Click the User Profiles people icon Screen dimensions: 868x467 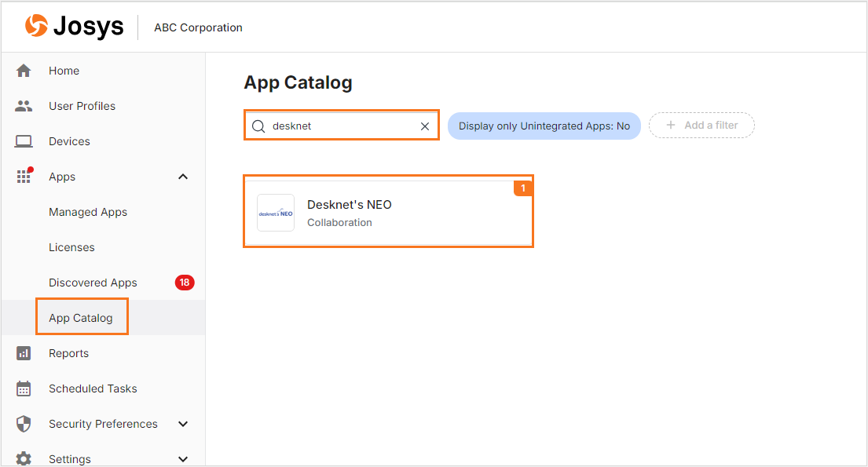24,106
